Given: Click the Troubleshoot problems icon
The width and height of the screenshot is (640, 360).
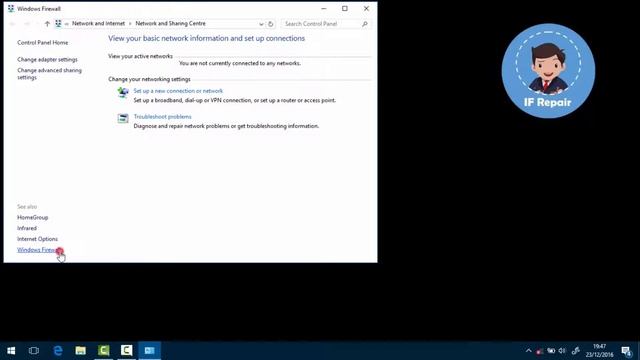Looking at the screenshot, I should (123, 118).
